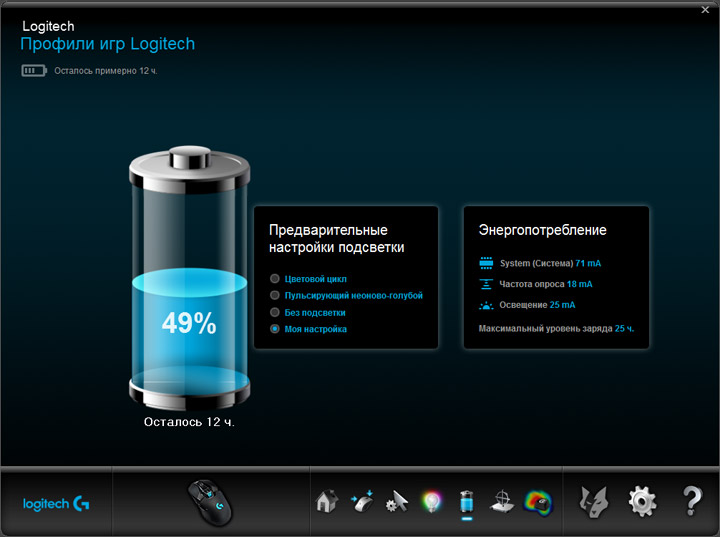Open on-board memory button customization icon
Screen dimensions: 720x537
coord(362,502)
